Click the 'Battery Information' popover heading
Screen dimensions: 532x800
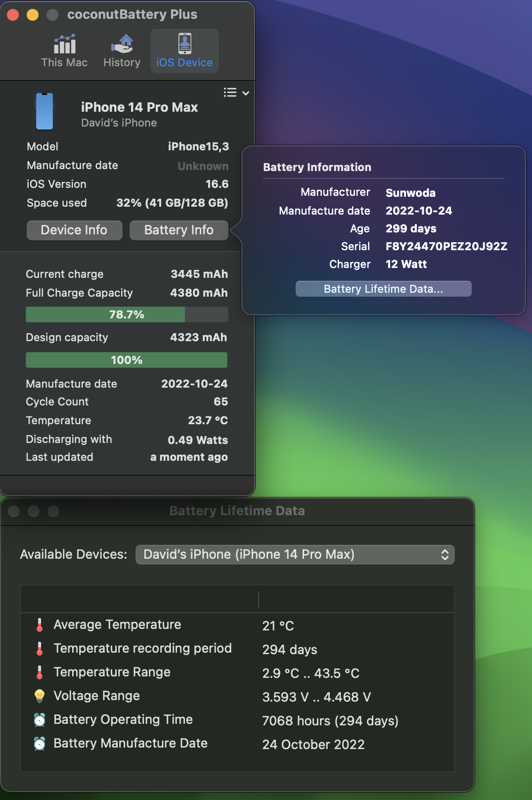coord(317,167)
